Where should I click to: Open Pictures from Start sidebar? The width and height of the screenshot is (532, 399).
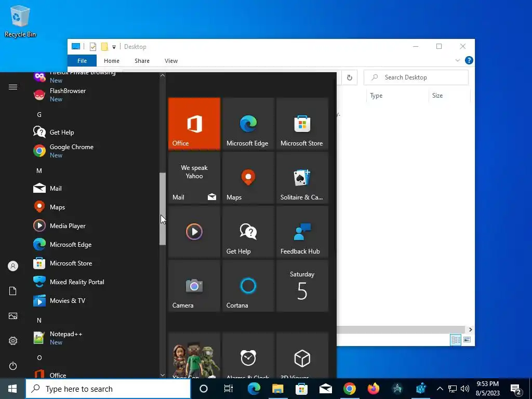pyautogui.click(x=13, y=316)
